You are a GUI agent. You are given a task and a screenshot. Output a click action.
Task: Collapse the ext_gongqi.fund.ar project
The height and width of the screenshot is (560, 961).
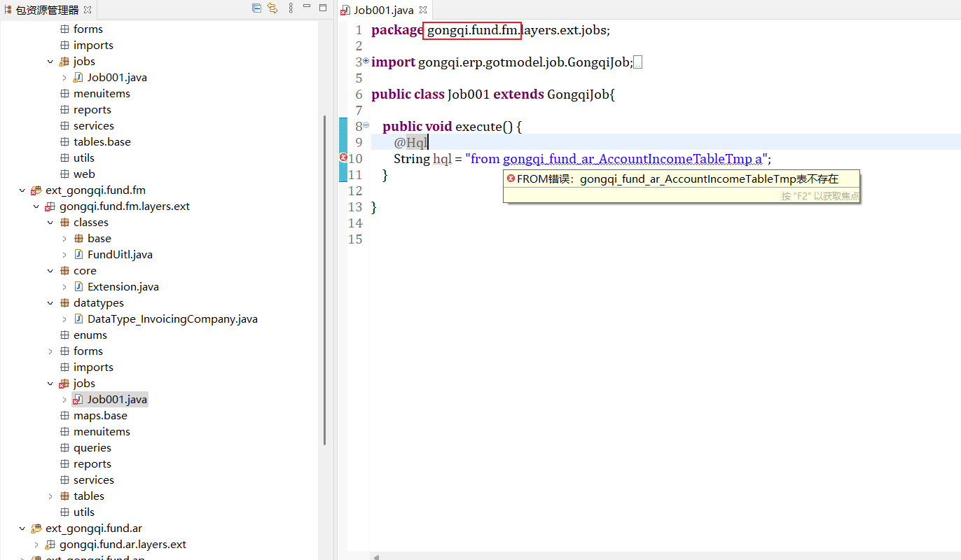point(22,528)
